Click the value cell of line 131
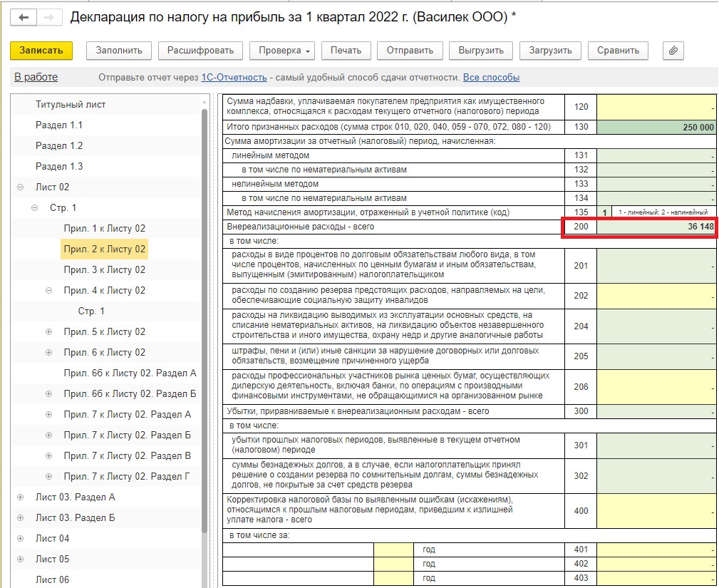 (656, 155)
